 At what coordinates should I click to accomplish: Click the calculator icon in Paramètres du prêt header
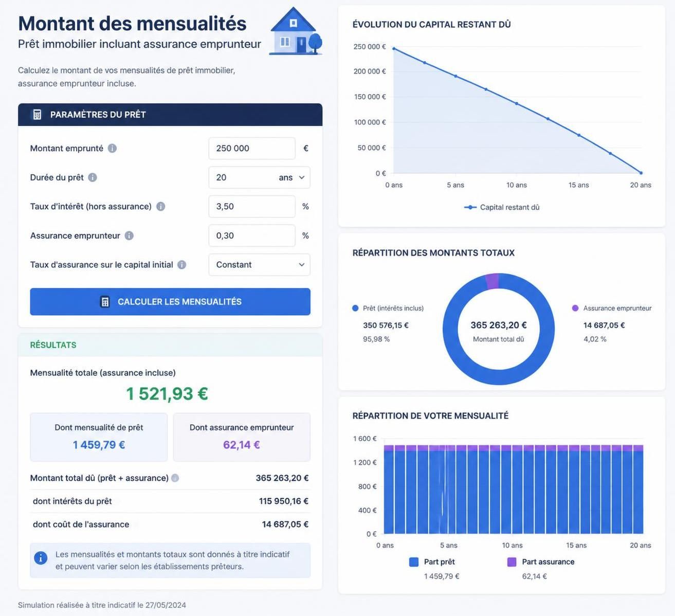click(37, 115)
